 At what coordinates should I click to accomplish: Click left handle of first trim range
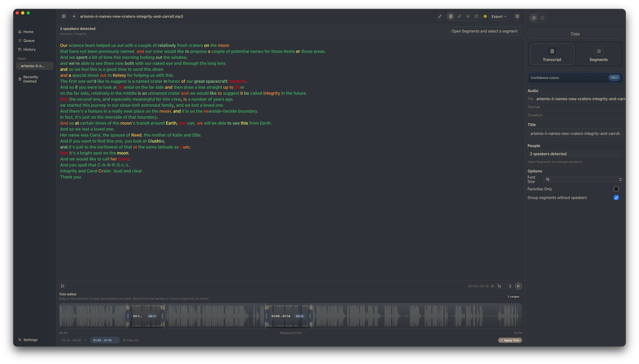pos(128,316)
